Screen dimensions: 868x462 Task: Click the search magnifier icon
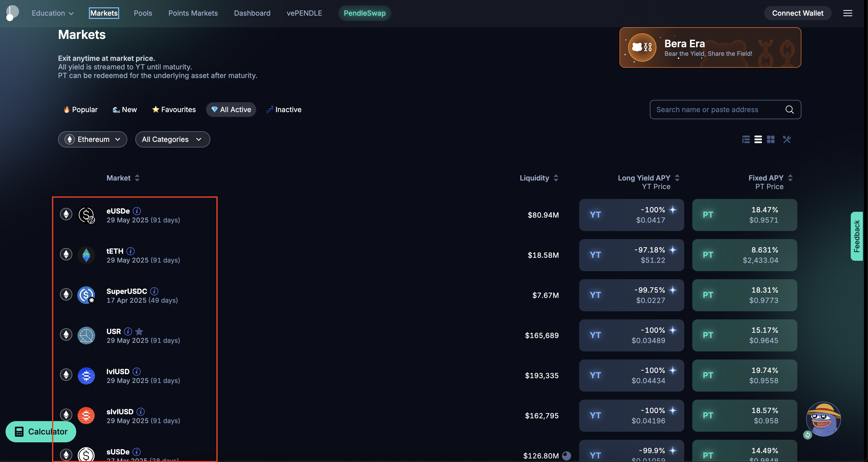point(789,110)
